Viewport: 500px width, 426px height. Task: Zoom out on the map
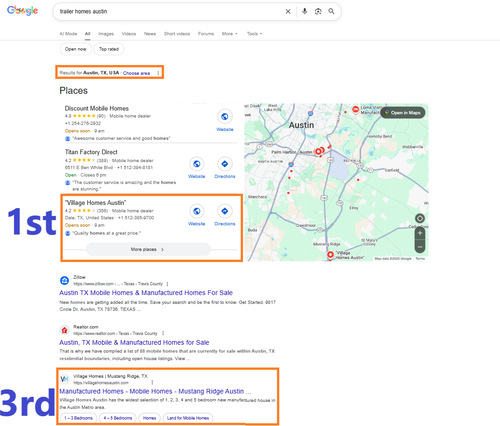(420, 247)
